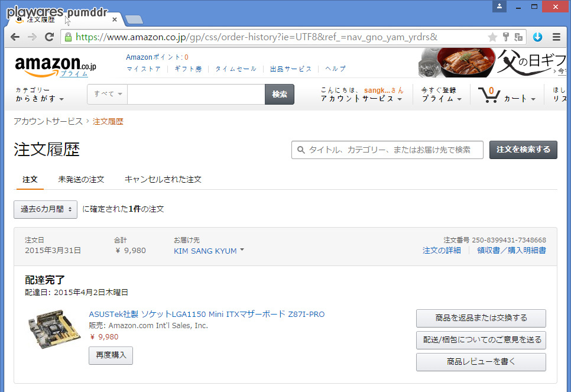Open 出品サービス link

pyautogui.click(x=291, y=69)
